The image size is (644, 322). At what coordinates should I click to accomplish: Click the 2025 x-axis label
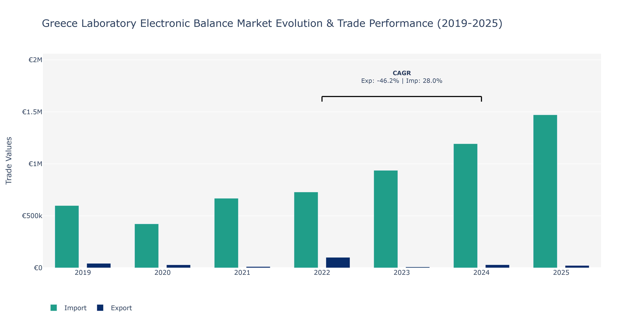[561, 272]
